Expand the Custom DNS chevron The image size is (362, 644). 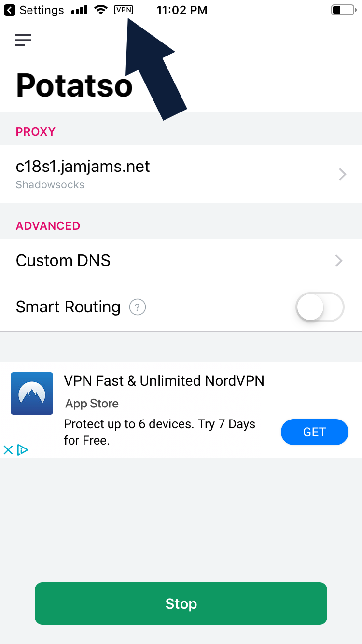coord(339,261)
